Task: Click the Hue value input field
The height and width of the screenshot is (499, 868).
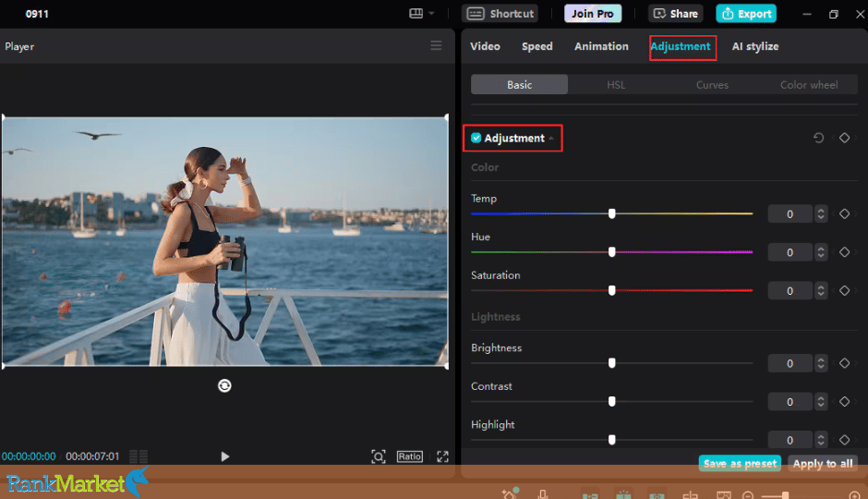Action: 790,252
